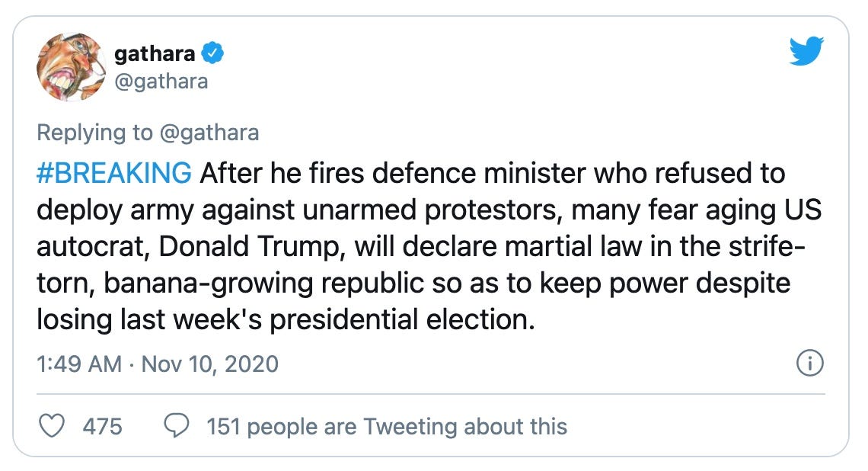Screen dimensions: 868x471
Task: Click the info circle icon
Action: pyautogui.click(x=810, y=364)
